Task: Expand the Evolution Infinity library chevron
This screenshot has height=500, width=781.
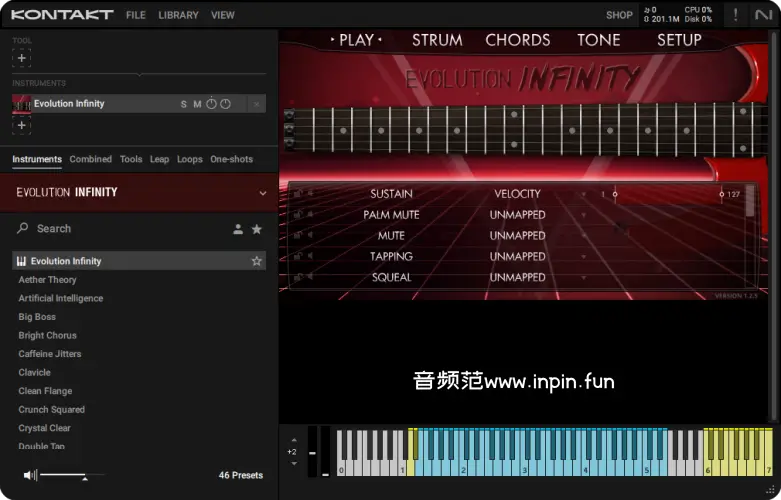Action: click(x=263, y=193)
